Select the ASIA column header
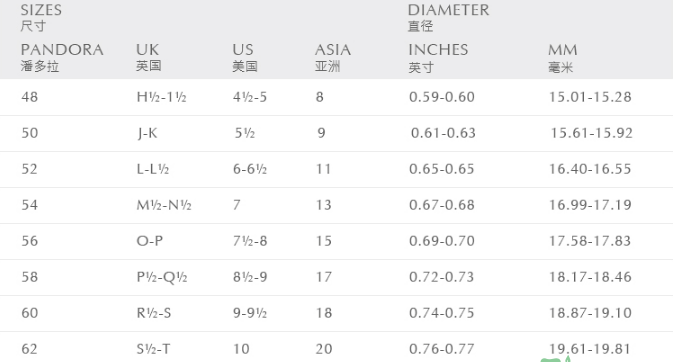The image size is (673, 362). (x=333, y=57)
